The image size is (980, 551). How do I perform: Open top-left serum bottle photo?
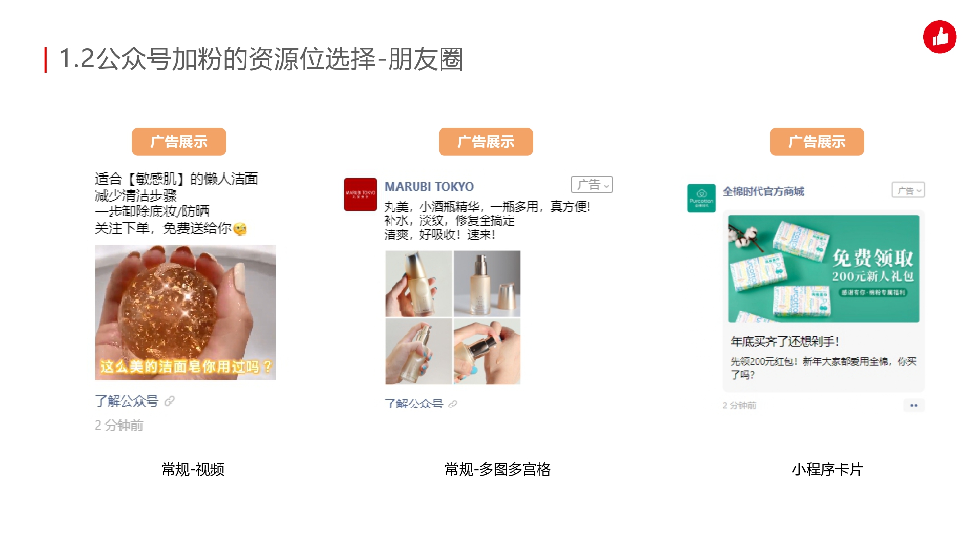tap(418, 284)
